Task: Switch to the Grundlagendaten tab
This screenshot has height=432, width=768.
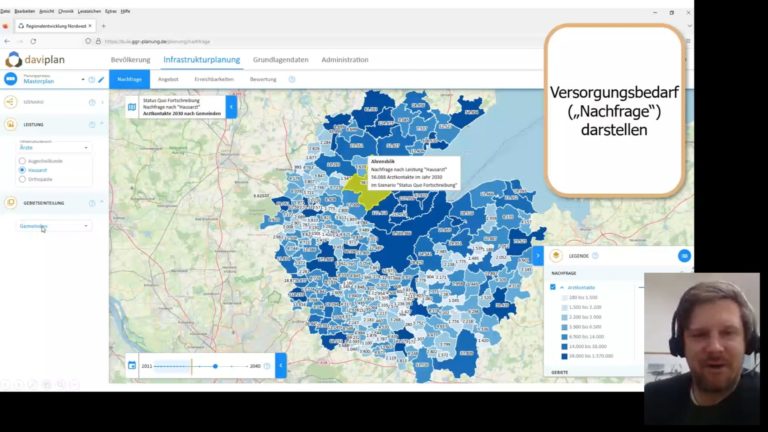Action: point(281,60)
